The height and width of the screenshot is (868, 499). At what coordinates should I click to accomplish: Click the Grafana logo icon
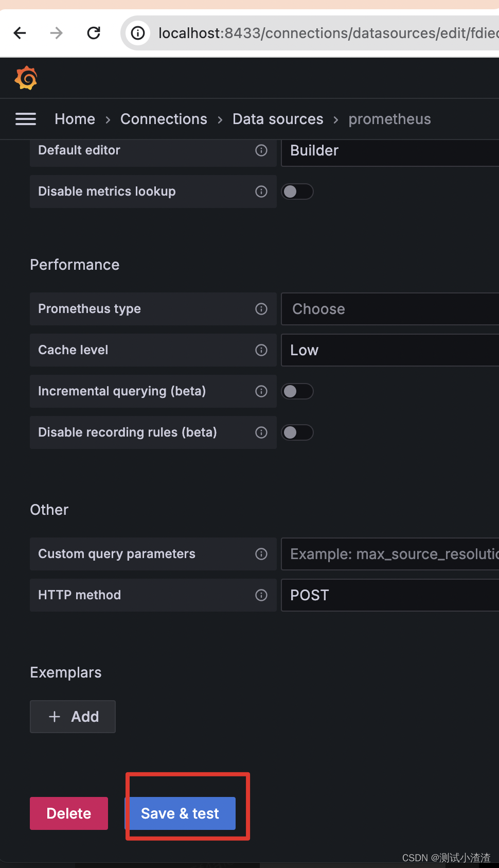(x=26, y=78)
